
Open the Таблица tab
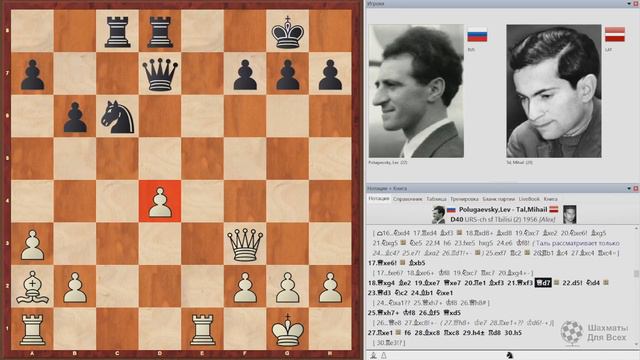point(436,199)
